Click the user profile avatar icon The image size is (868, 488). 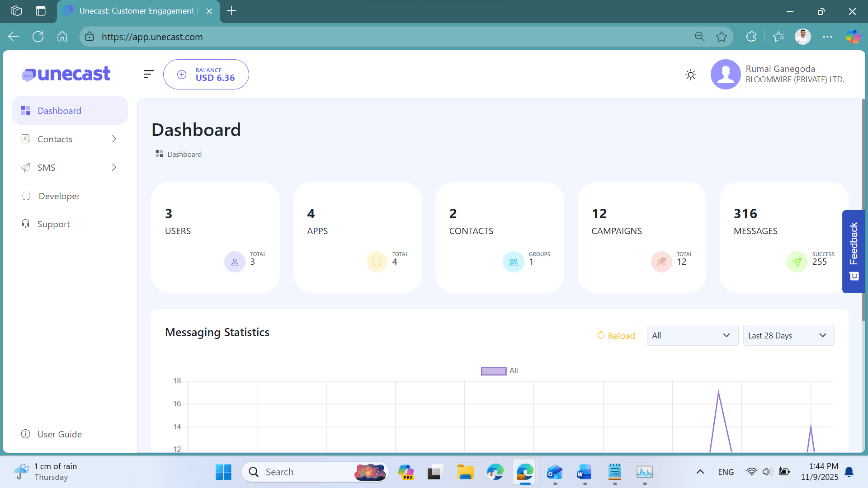(x=725, y=75)
